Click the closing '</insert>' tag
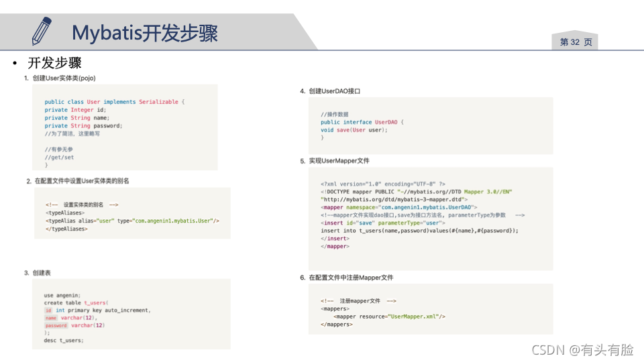Image resolution: width=644 pixels, height=362 pixels. pos(335,239)
